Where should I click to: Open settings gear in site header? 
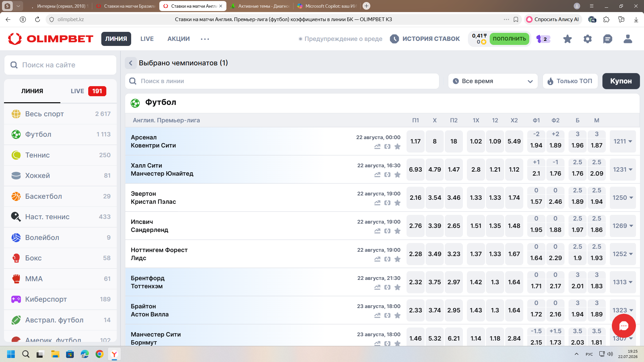tap(587, 39)
